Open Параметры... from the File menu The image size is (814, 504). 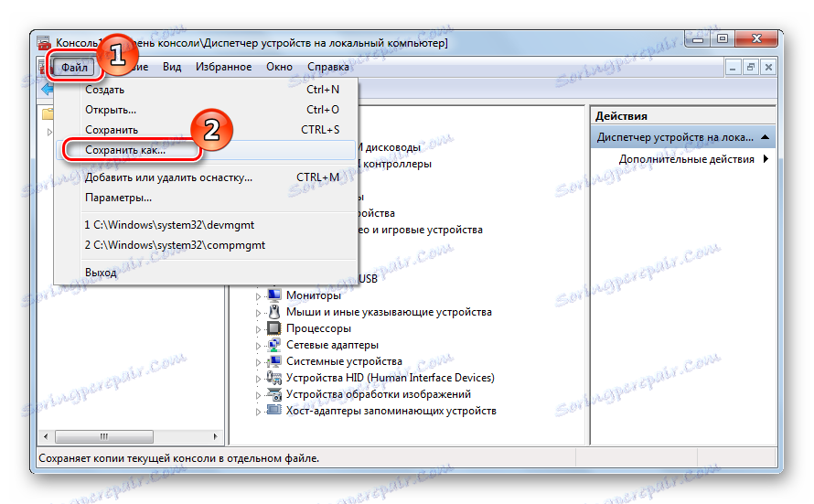(x=206, y=198)
